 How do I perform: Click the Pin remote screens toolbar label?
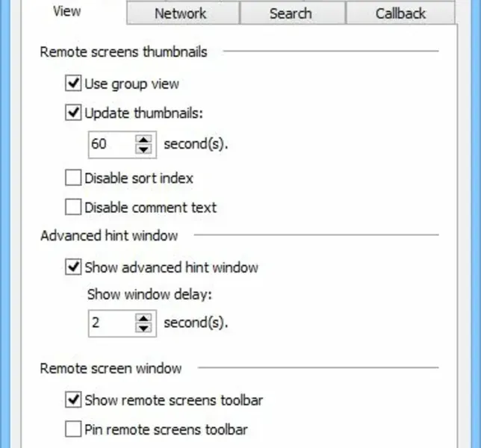tap(166, 429)
